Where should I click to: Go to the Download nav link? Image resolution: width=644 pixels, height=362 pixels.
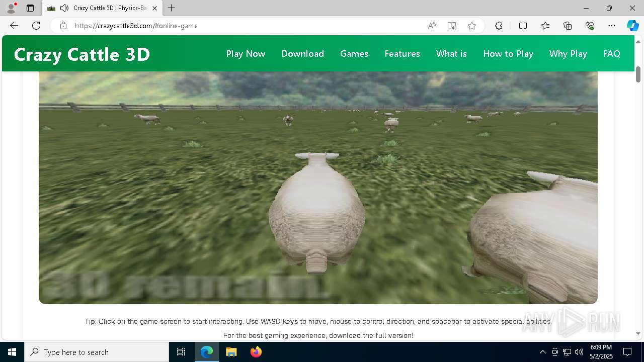tap(303, 54)
